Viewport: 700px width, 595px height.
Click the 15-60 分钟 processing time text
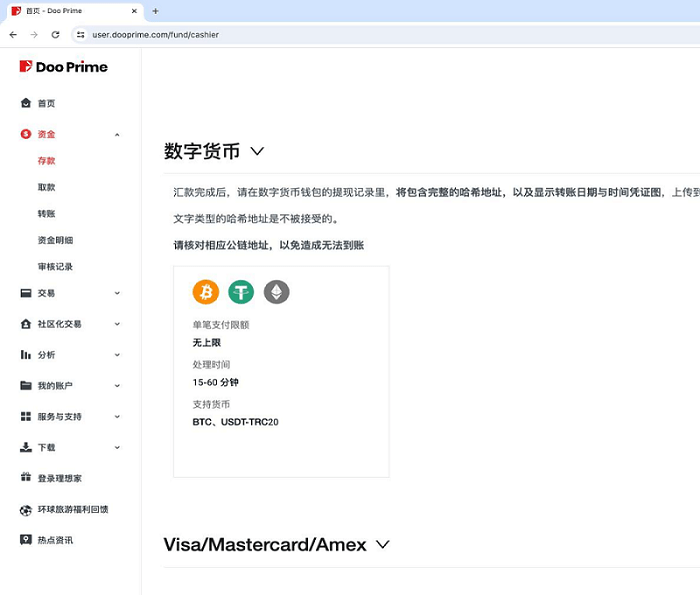[x=215, y=382]
